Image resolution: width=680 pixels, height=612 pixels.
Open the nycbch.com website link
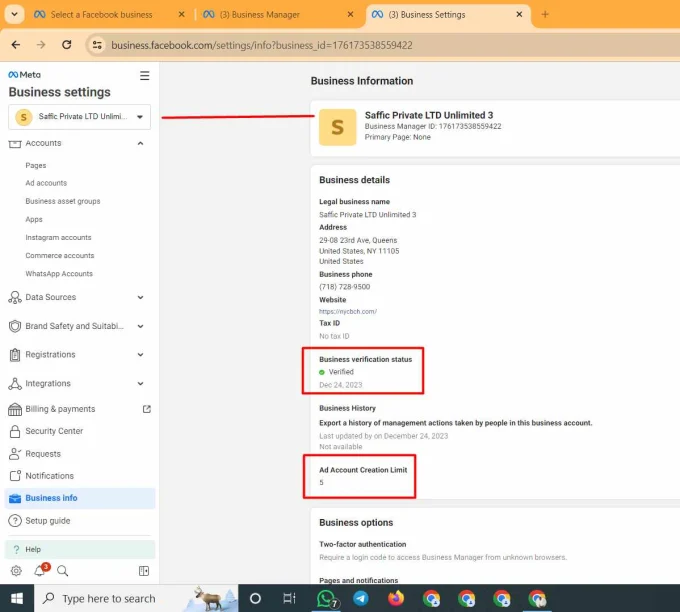(348, 311)
